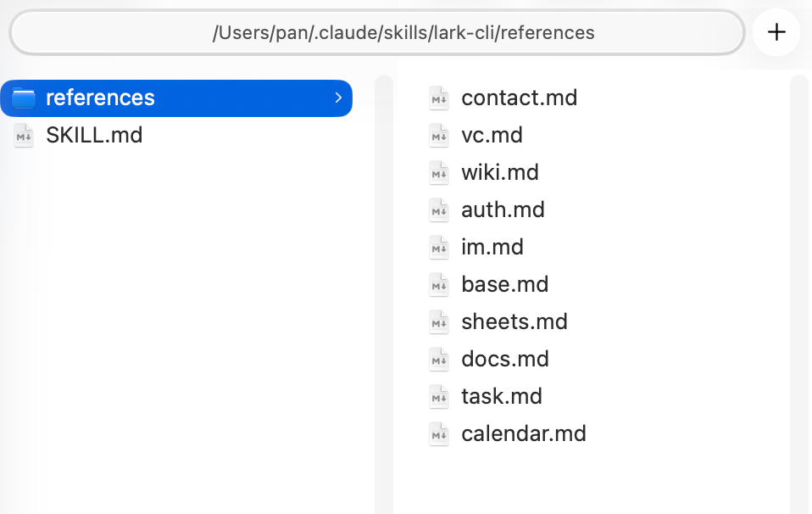Select the im.md file name
Viewport: 812px width, 514px height.
pos(492,247)
